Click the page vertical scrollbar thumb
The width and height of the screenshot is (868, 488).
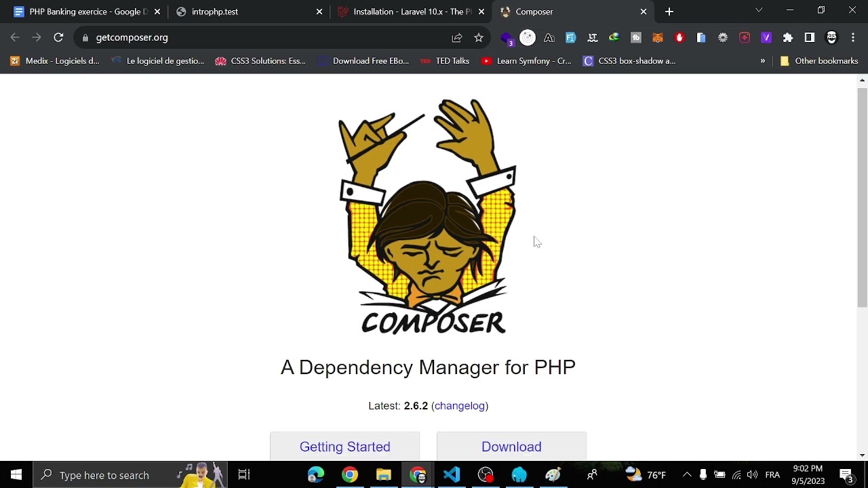point(862,197)
